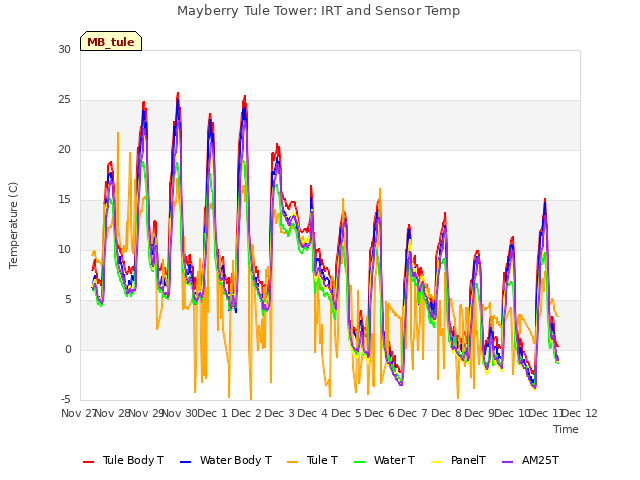The width and height of the screenshot is (640, 480).
Task: Click the MB_tule label box
Action: [x=111, y=42]
